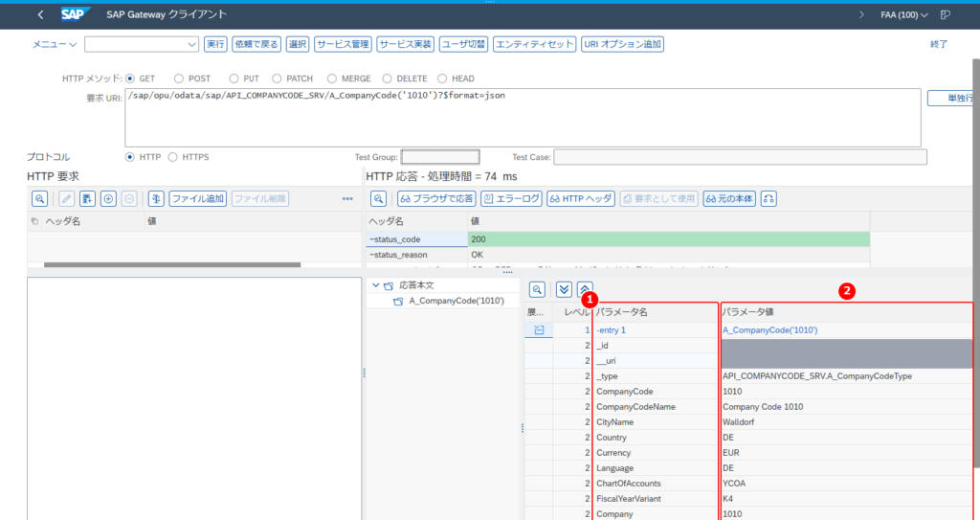Click the folder icon in -entry 1 row
The height and width of the screenshot is (520, 980).
[539, 329]
